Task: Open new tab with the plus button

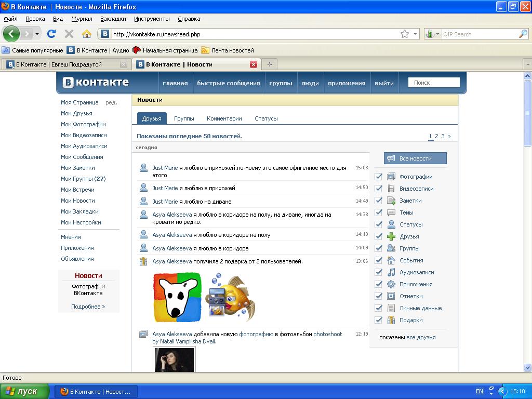Action: coord(270,64)
